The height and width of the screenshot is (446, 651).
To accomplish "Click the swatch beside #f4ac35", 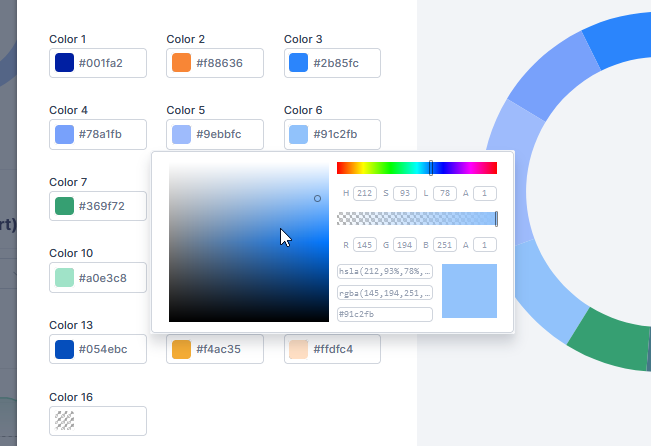I will click(x=181, y=349).
